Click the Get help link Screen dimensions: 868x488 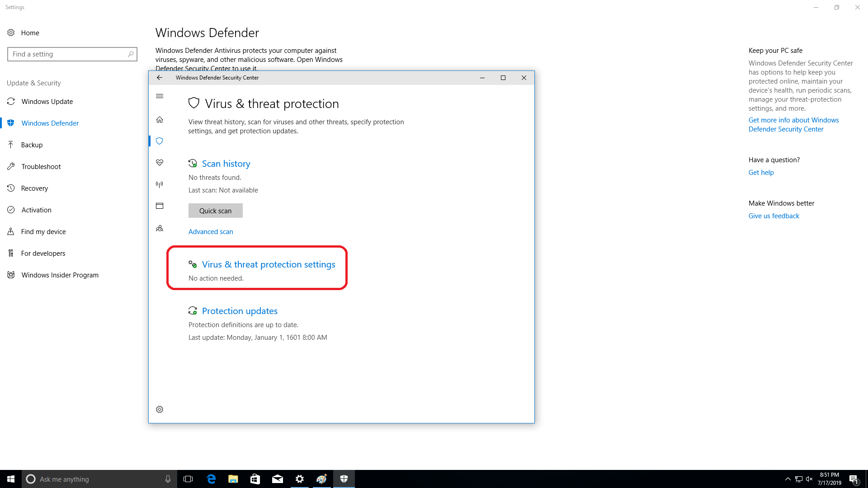click(x=761, y=173)
